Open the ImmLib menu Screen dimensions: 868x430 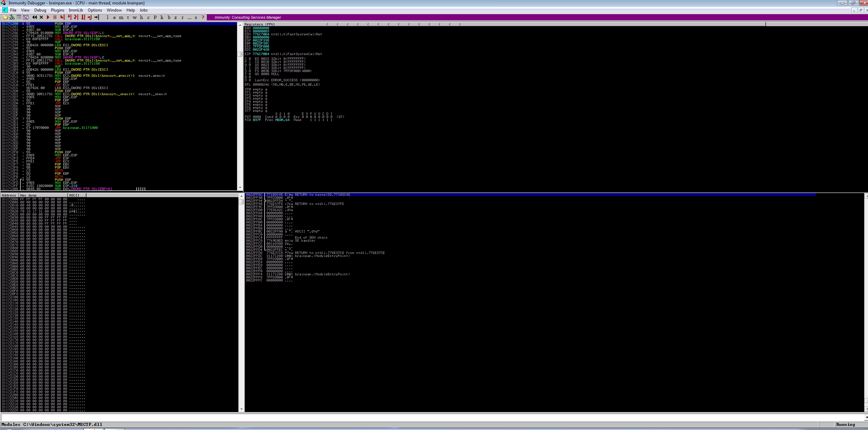pyautogui.click(x=76, y=10)
